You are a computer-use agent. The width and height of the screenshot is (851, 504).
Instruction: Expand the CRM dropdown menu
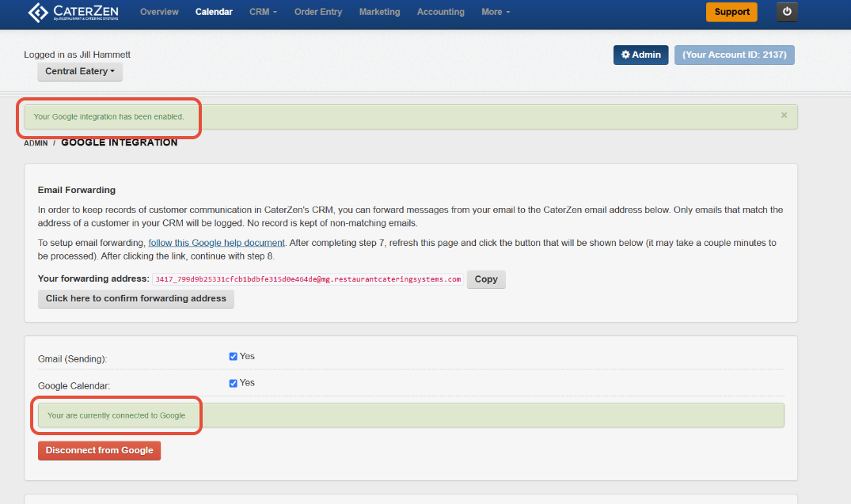pyautogui.click(x=264, y=12)
